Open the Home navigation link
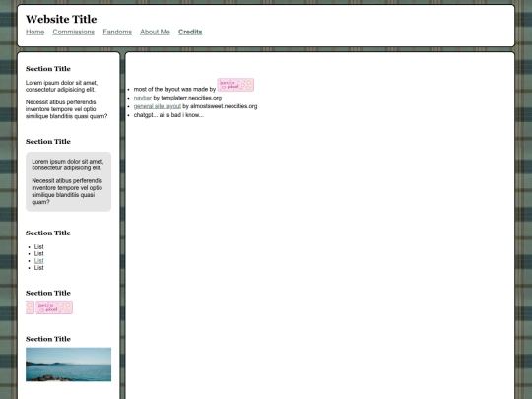The image size is (532, 399). 34,32
